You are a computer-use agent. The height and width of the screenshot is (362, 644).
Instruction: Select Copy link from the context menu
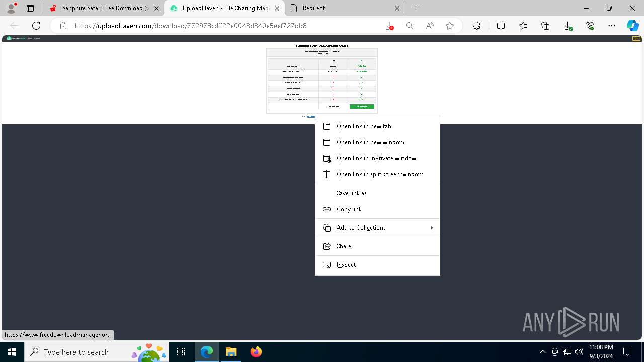[377, 209]
